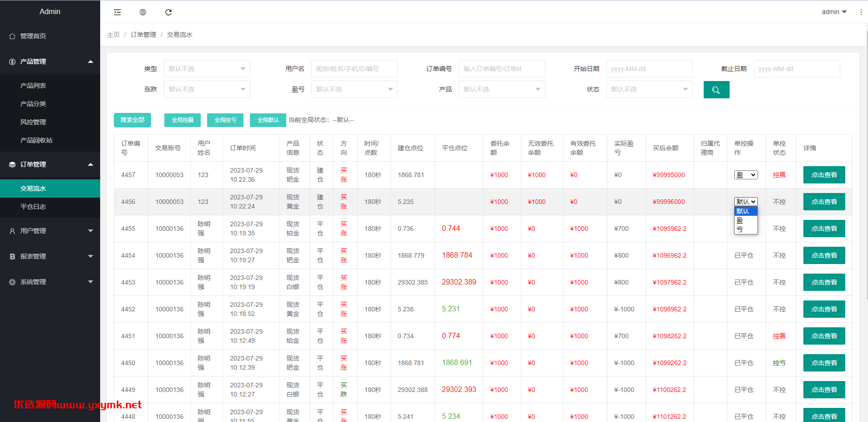Viewport: 868px width, 422px height.
Task: Focus the 开始日期 date field
Action: click(650, 69)
